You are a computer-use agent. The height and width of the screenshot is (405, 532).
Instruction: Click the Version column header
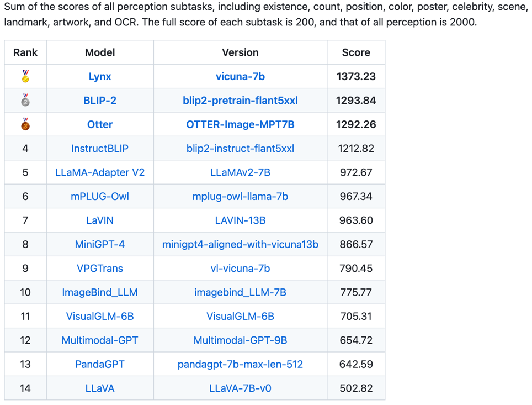(240, 52)
